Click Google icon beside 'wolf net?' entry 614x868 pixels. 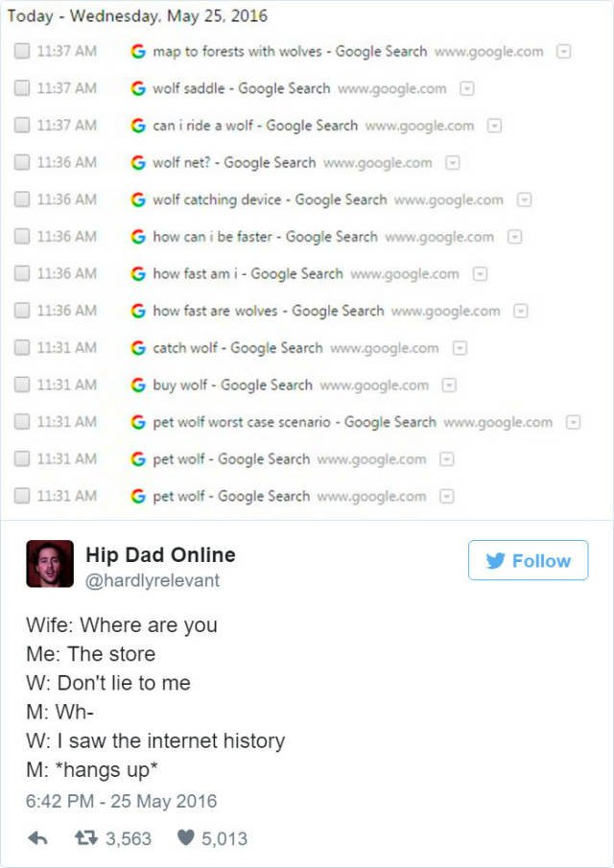[x=138, y=162]
